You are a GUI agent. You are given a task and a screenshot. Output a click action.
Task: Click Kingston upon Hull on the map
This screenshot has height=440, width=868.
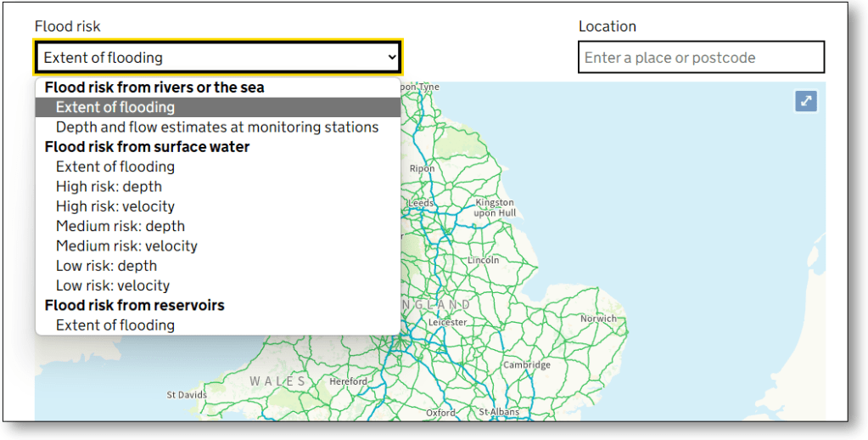tap(495, 207)
